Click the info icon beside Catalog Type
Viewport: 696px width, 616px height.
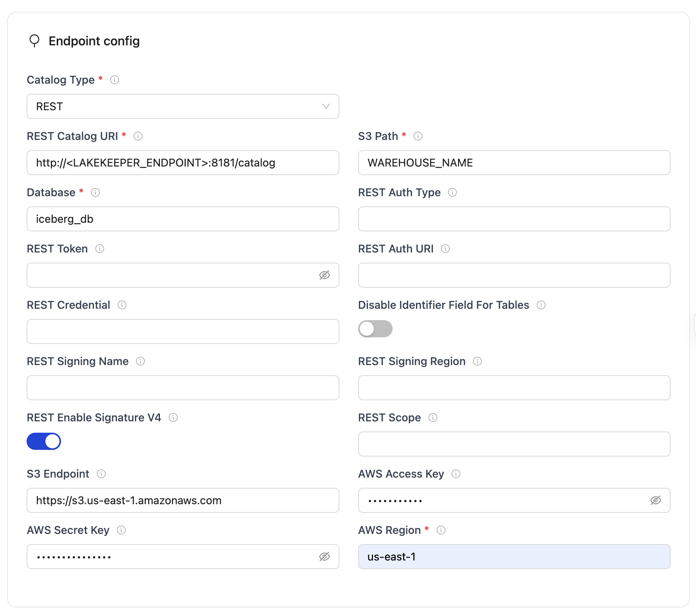[115, 80]
